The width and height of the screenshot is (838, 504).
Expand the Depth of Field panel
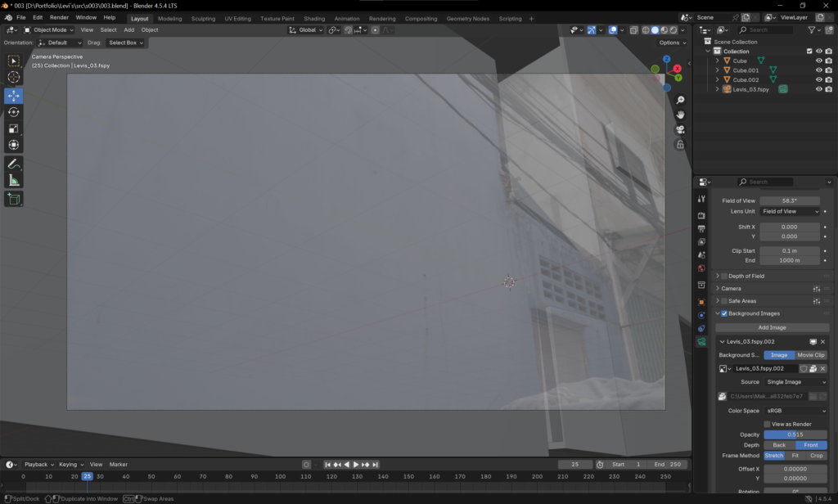pos(746,276)
